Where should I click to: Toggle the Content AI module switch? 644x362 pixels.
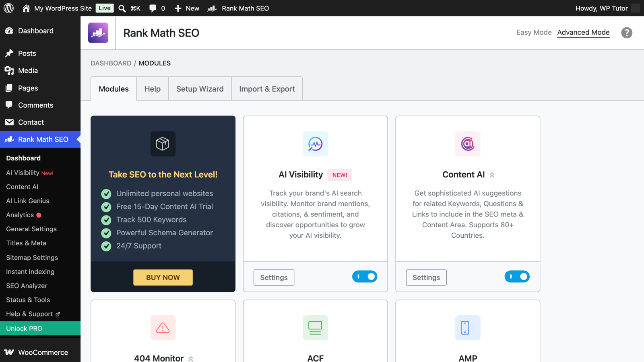pos(517,277)
